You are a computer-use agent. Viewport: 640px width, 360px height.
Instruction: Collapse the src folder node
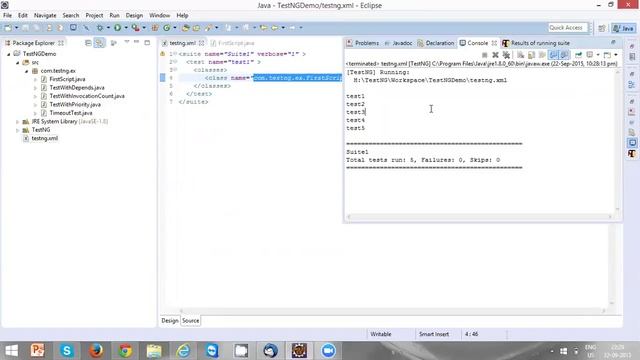(x=18, y=62)
